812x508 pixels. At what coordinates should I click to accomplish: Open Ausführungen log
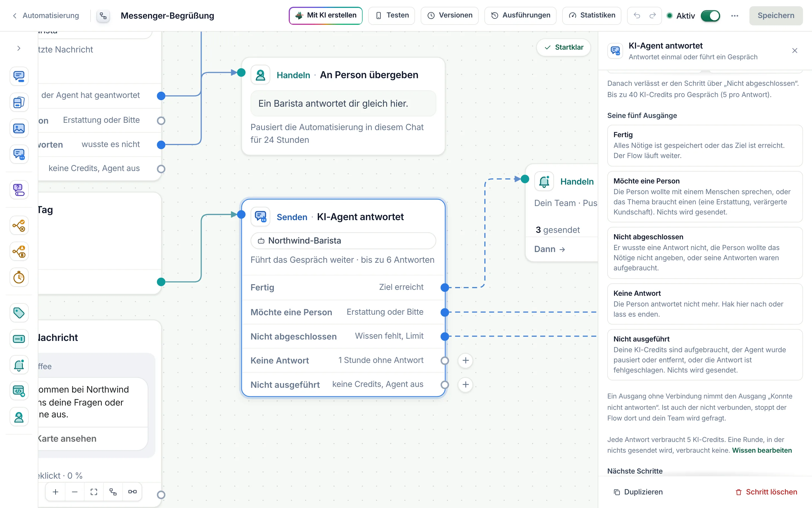pyautogui.click(x=520, y=16)
